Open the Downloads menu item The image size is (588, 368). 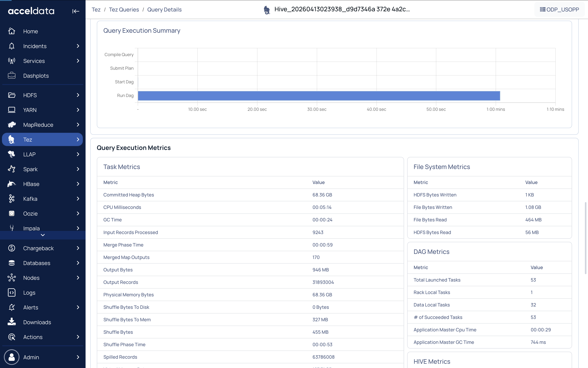(43, 322)
